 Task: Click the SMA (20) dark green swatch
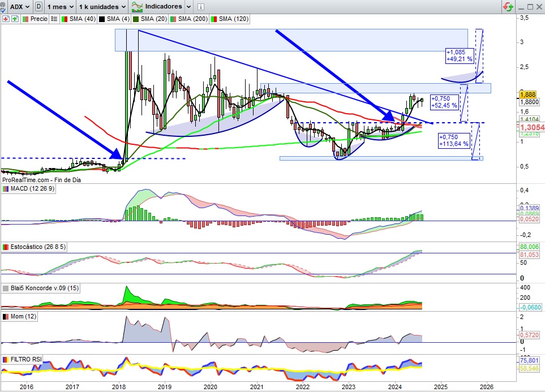pos(136,19)
